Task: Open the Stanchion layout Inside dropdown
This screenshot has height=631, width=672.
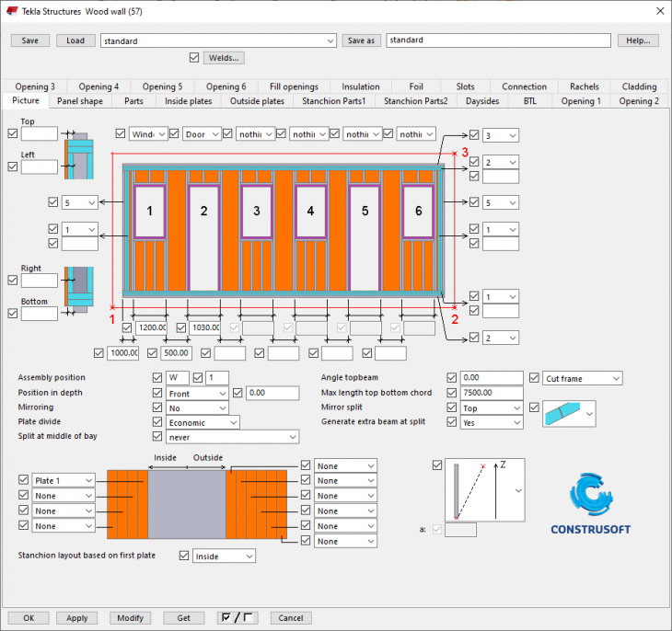Action: coord(224,556)
